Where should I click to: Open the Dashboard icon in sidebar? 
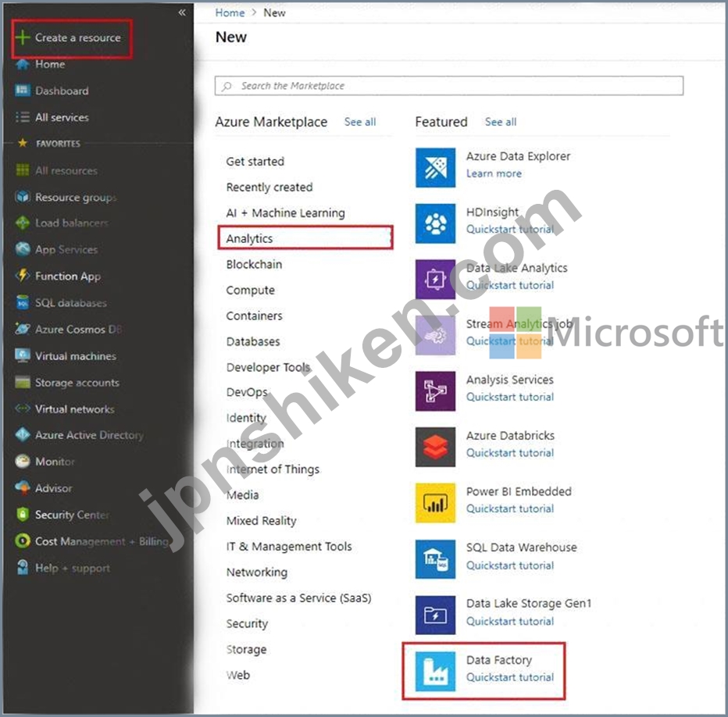(23, 90)
